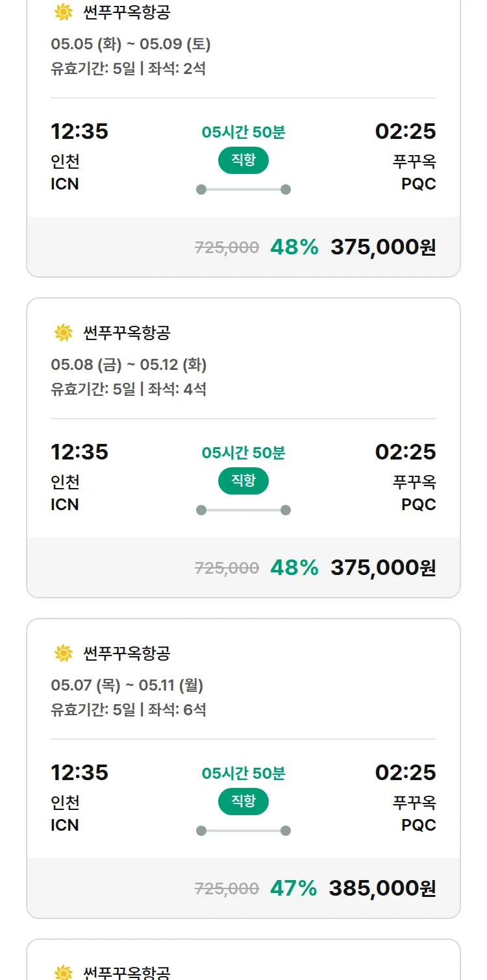This screenshot has width=487, height=980.
Task: Click the route line on the 05.05 flight
Action: pyautogui.click(x=243, y=190)
